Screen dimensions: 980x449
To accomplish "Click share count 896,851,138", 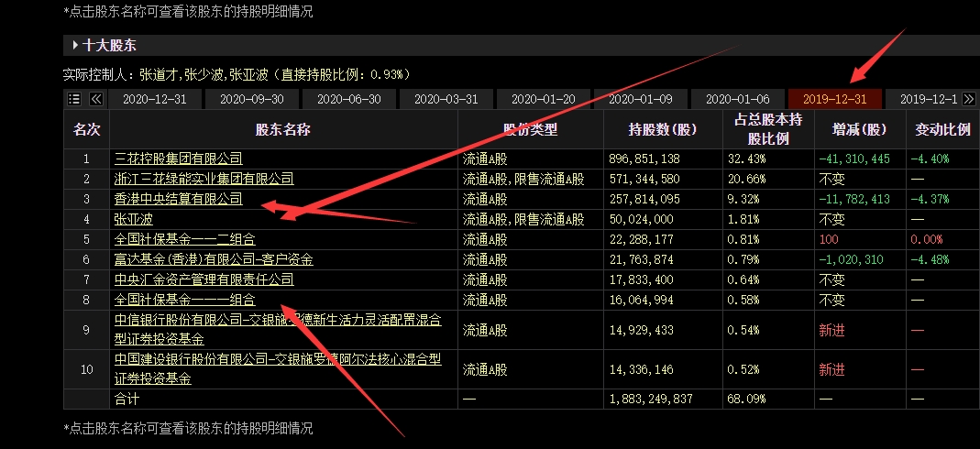I will tap(644, 159).
